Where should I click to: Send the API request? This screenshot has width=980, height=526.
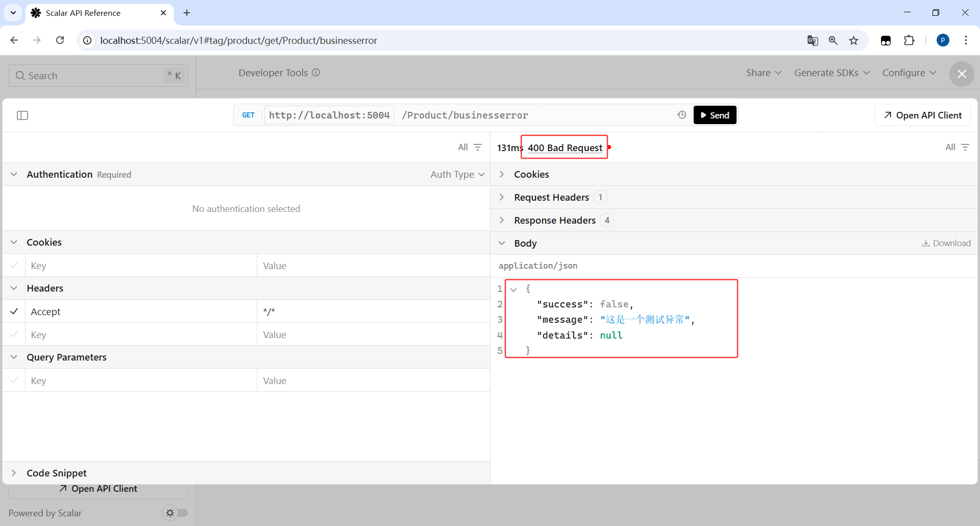[715, 115]
